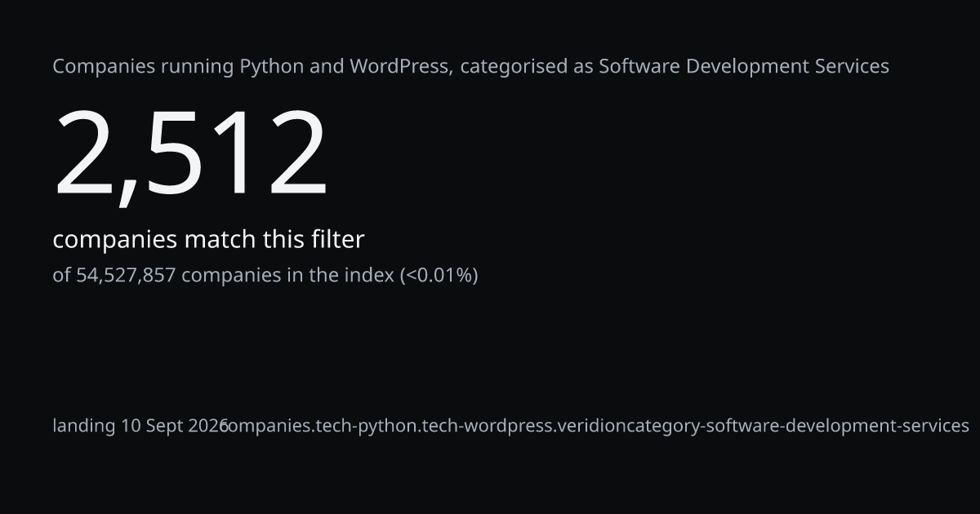Click the '(<0.01%)' percentage text
This screenshot has width=980, height=514.
439,276
